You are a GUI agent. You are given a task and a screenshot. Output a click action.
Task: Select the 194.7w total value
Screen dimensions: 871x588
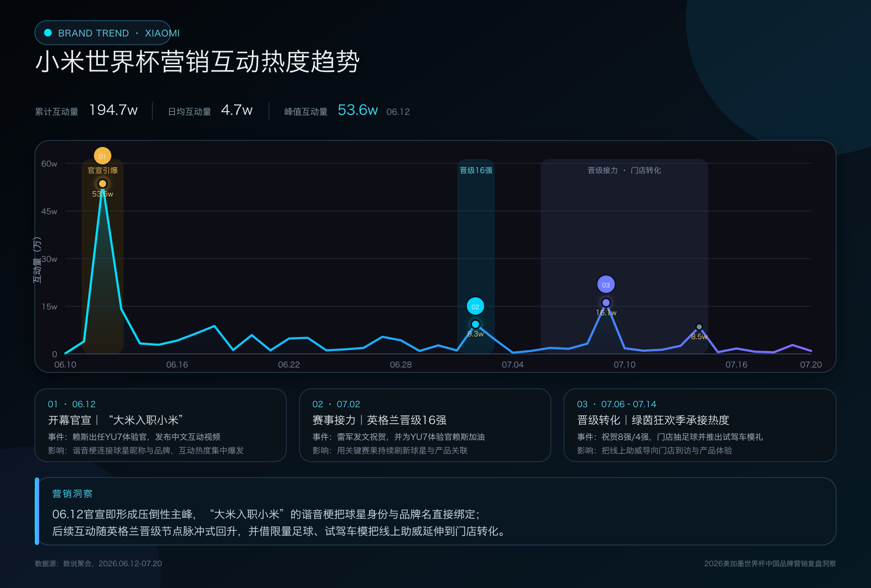pyautogui.click(x=113, y=110)
